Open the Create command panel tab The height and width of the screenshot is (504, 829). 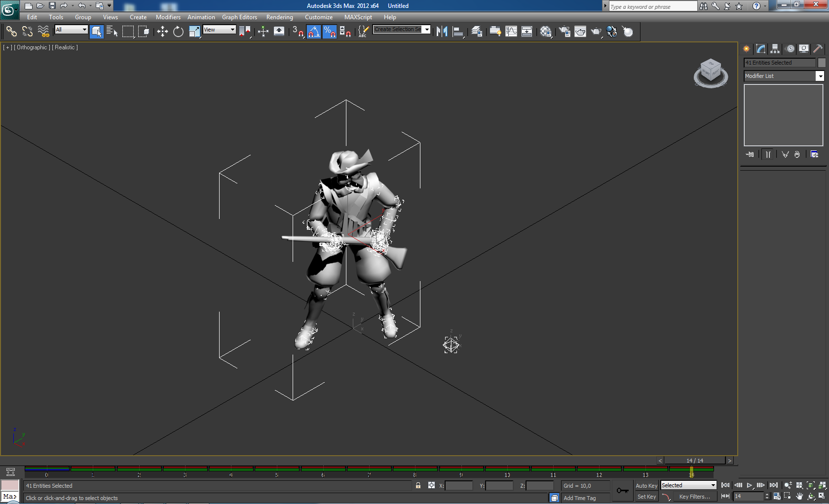pyautogui.click(x=746, y=48)
